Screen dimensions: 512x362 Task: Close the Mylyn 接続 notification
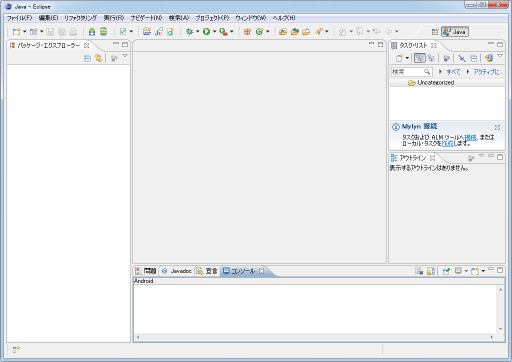[x=497, y=127]
